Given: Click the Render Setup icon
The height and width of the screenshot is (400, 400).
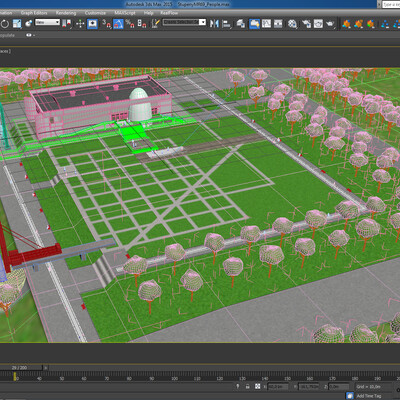Looking at the screenshot, I should click(x=306, y=24).
